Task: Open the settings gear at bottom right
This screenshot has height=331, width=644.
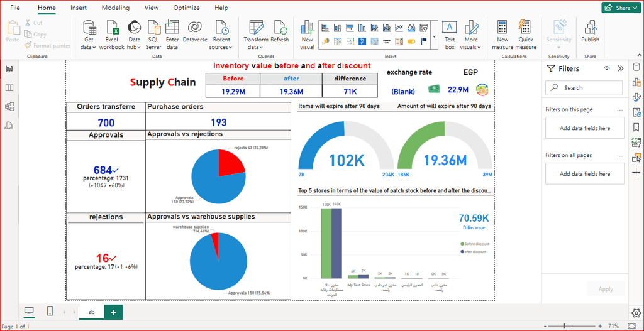Action: 636,313
